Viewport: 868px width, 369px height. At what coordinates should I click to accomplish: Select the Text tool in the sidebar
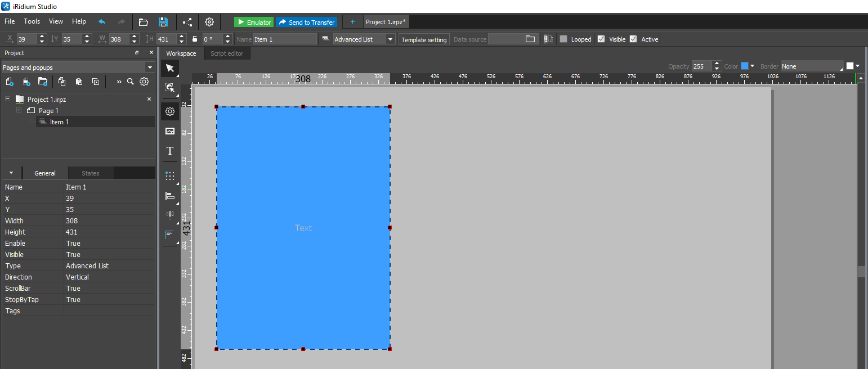point(170,151)
